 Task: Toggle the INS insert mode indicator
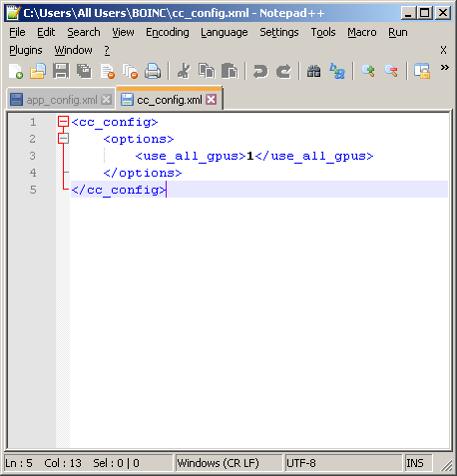[418, 463]
